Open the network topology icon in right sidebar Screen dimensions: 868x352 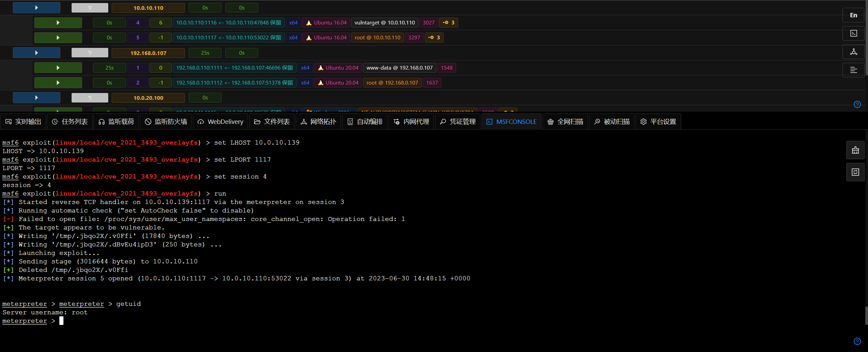(853, 52)
